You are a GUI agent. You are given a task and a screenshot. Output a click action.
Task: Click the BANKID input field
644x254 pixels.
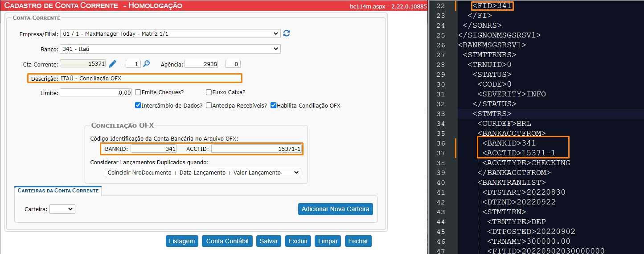pyautogui.click(x=154, y=149)
